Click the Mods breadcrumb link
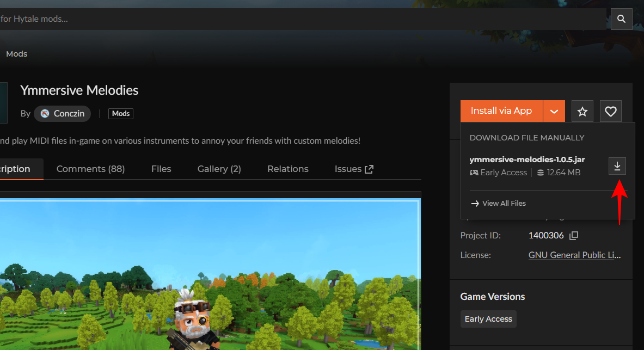 coord(17,54)
